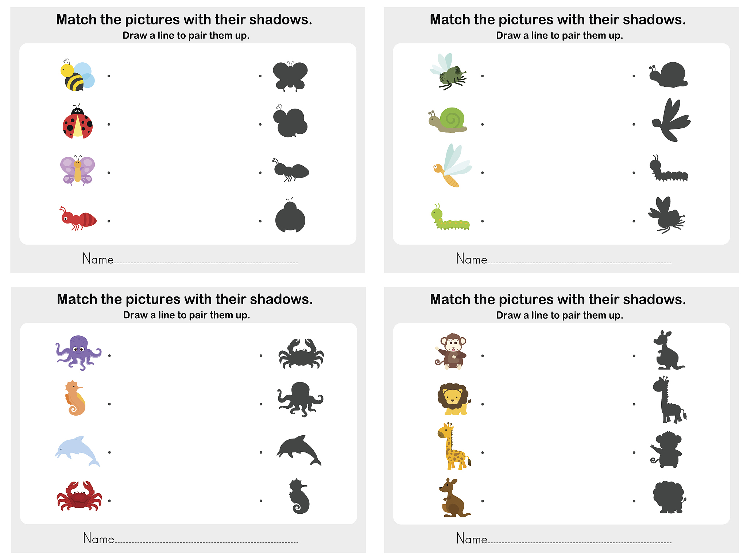Click the purple octopus picture
Viewport: 747px width, 560px height.
[78, 353]
